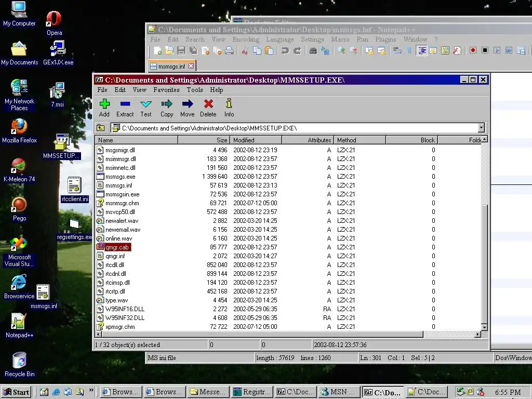Screen dimensions: 532x399
Task: Click the Save icon in Notepad++ toolbar
Action: (181, 50)
